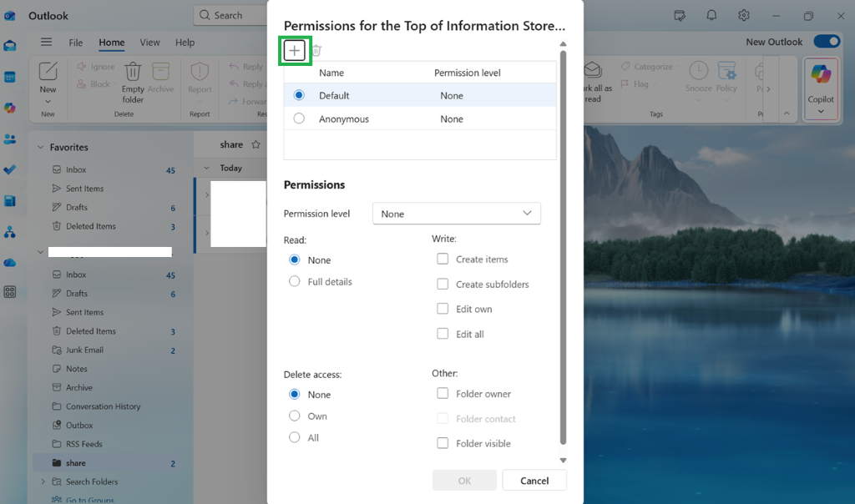Open the notifications bell icon

point(711,15)
